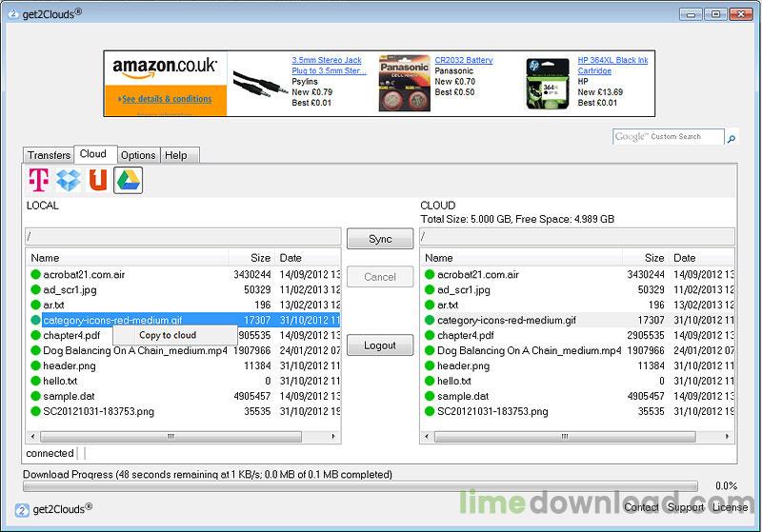Viewport: 762px width, 532px height.
Task: Select cloud file chapter4.pdf
Action: click(466, 335)
